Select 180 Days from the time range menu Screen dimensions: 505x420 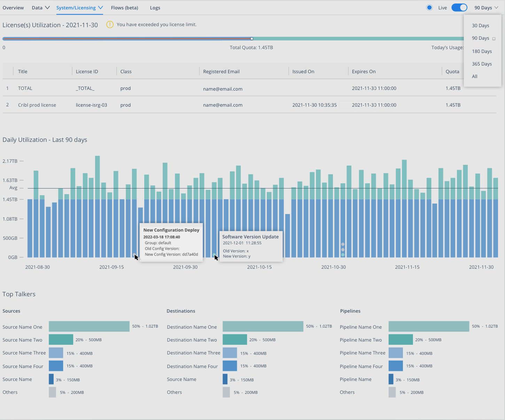coord(482,51)
